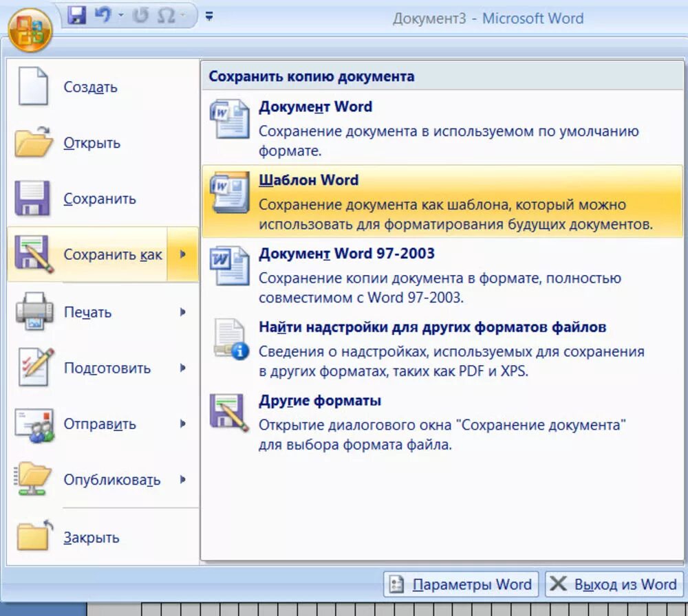The image size is (688, 616).
Task: Click the options icon on Параметры Word
Action: tap(397, 584)
